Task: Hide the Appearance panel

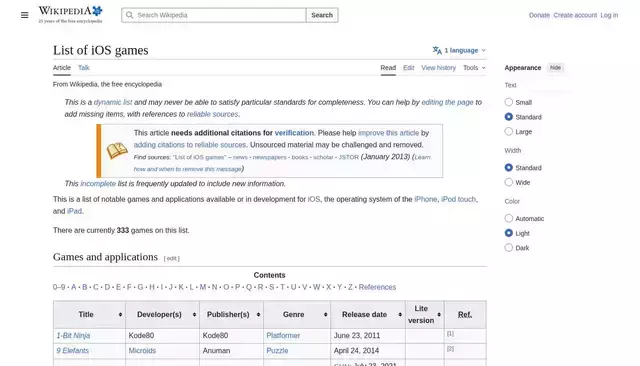Action: pos(555,68)
